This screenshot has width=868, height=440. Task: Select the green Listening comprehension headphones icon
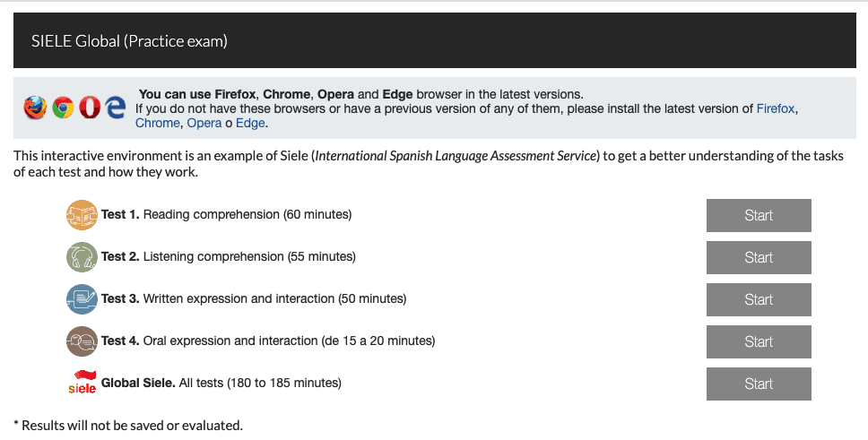coord(82,257)
